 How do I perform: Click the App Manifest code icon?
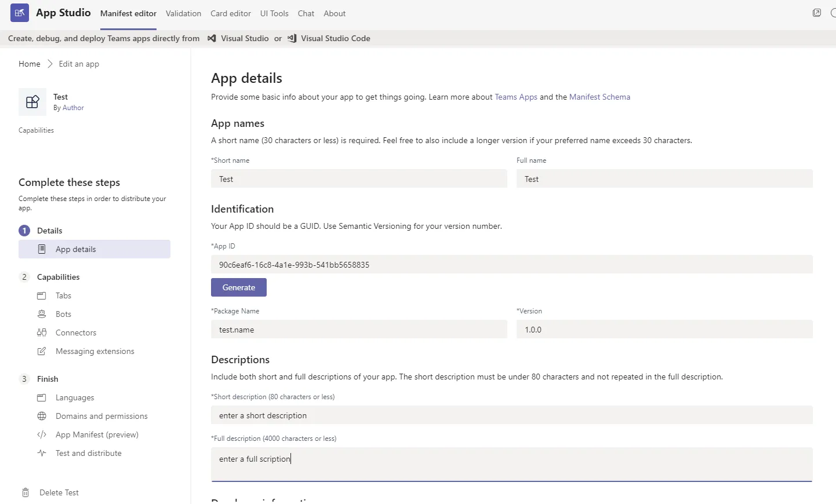pyautogui.click(x=42, y=435)
